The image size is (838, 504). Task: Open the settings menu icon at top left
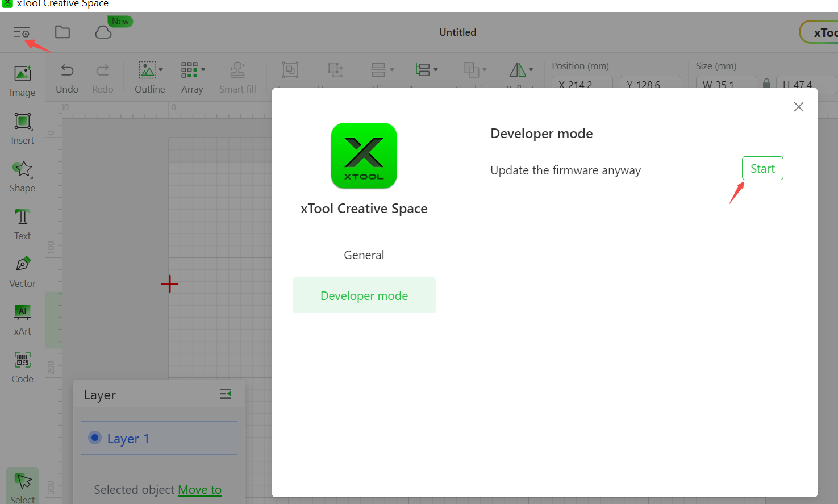coord(22,32)
